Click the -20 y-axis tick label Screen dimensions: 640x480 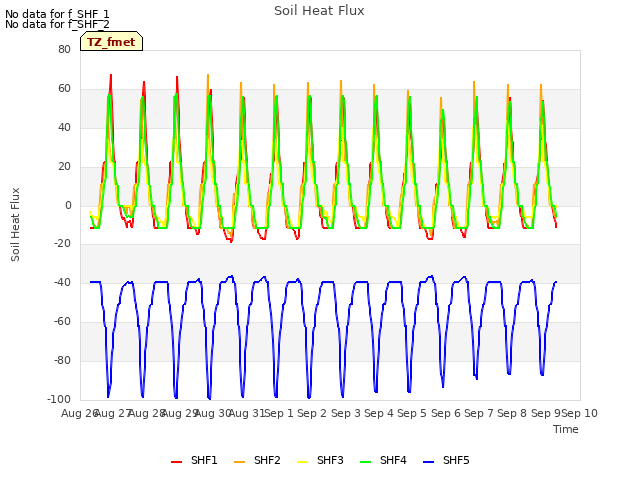tap(62, 243)
